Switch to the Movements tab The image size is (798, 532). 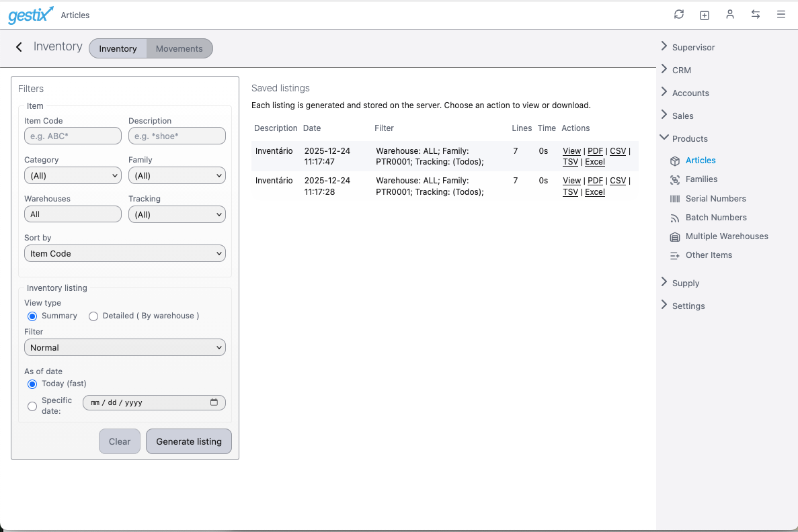tap(179, 49)
